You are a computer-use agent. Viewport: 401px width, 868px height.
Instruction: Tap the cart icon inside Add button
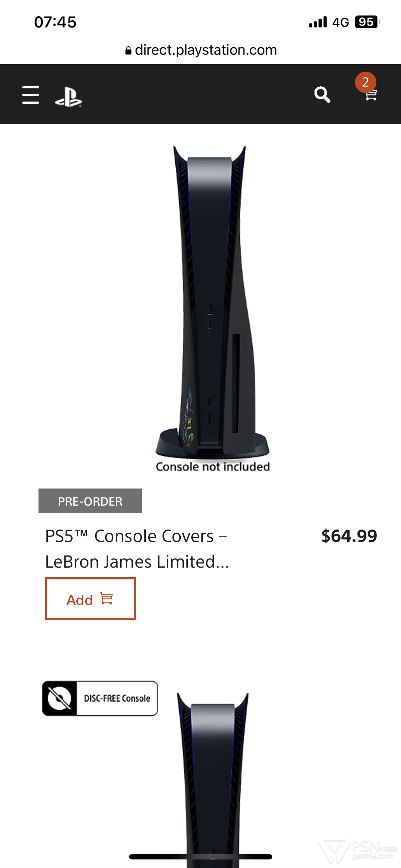(107, 599)
